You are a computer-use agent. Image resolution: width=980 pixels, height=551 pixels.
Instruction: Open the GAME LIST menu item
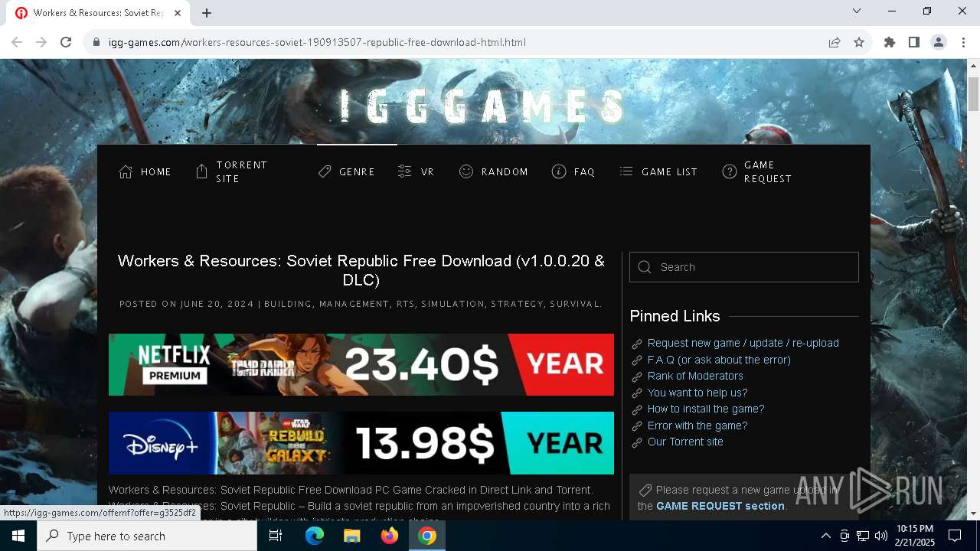(x=658, y=171)
